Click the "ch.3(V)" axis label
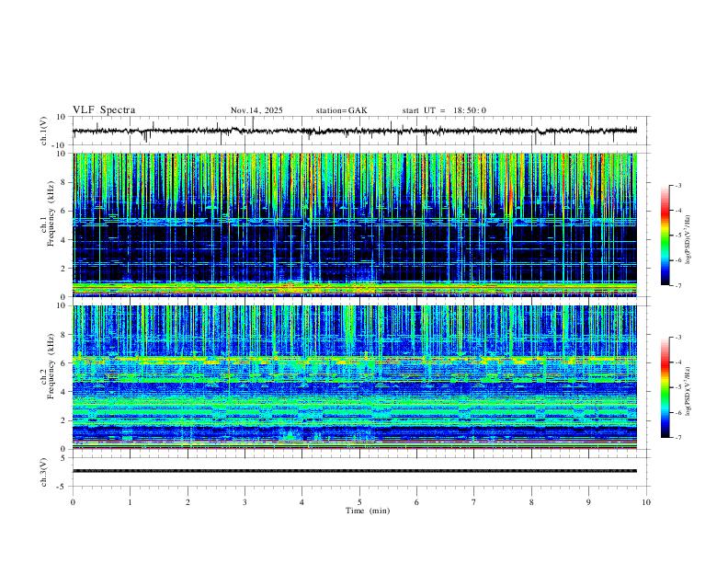Image resolution: width=728 pixels, height=563 pixels. (x=44, y=472)
